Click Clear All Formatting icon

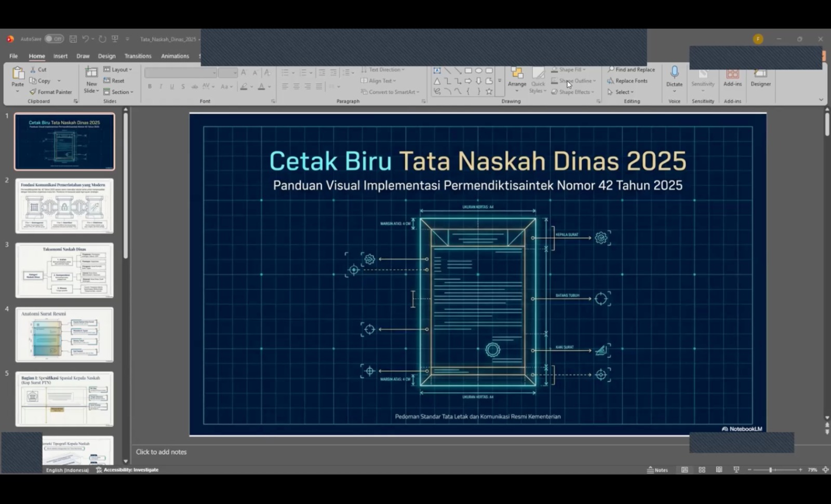[x=267, y=73]
